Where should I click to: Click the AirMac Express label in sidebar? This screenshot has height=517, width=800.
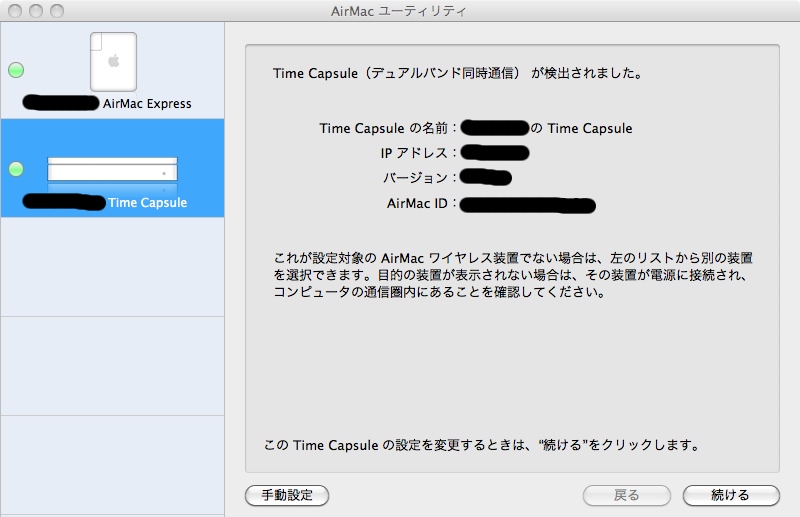click(x=147, y=104)
